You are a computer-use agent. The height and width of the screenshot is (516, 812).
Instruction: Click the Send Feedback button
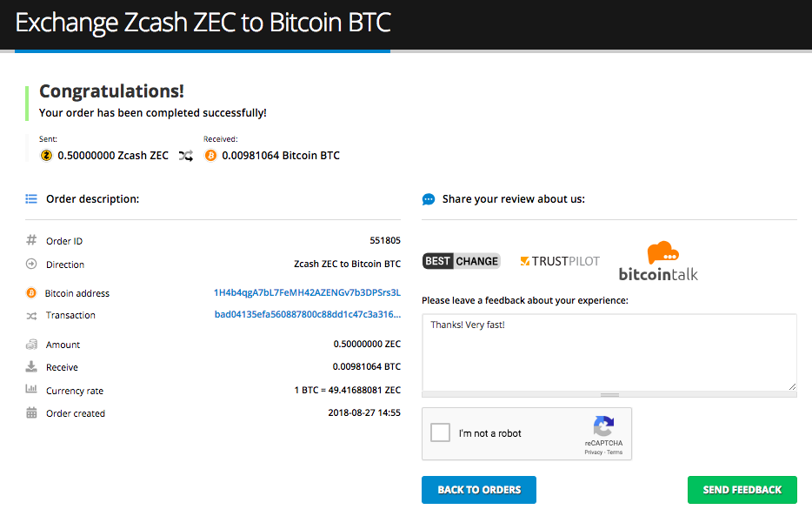pos(742,490)
